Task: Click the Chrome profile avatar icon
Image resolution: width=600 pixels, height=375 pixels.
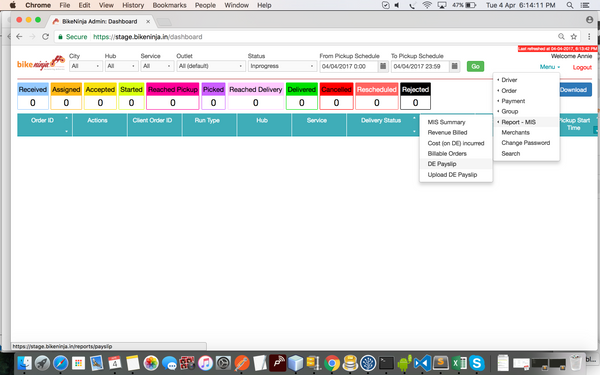Action: click(589, 20)
